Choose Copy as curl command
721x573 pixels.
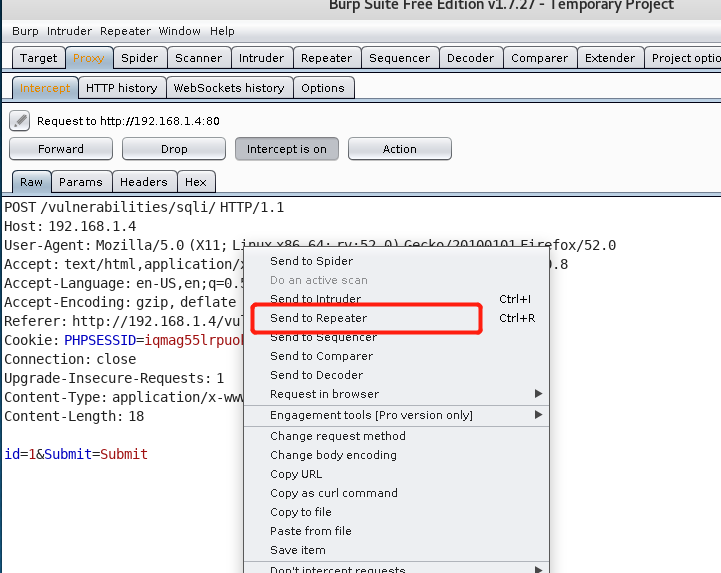click(396, 493)
